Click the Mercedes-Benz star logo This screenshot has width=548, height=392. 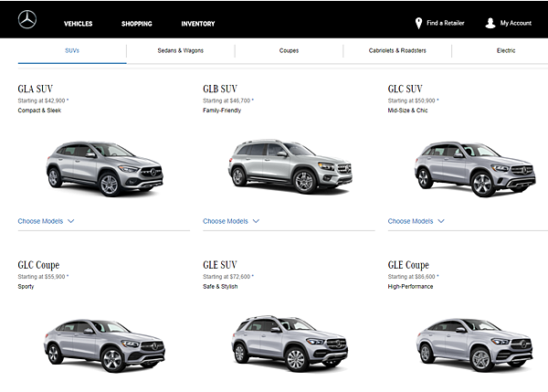click(x=27, y=19)
